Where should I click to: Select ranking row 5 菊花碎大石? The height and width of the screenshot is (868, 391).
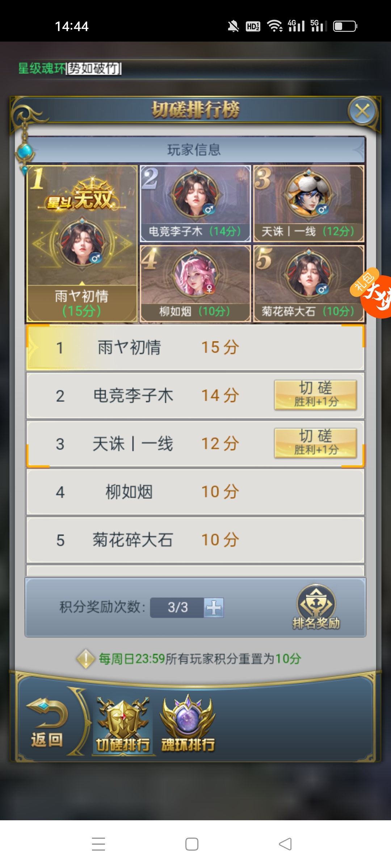[x=195, y=540]
